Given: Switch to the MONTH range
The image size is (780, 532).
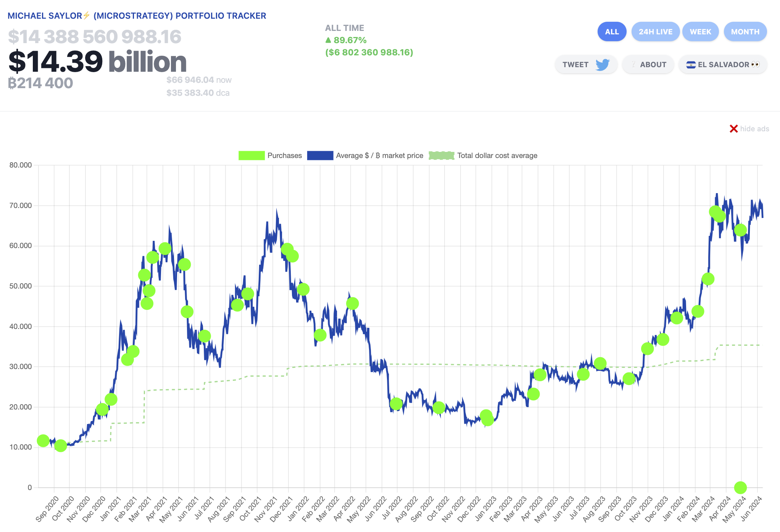Looking at the screenshot, I should pyautogui.click(x=745, y=32).
